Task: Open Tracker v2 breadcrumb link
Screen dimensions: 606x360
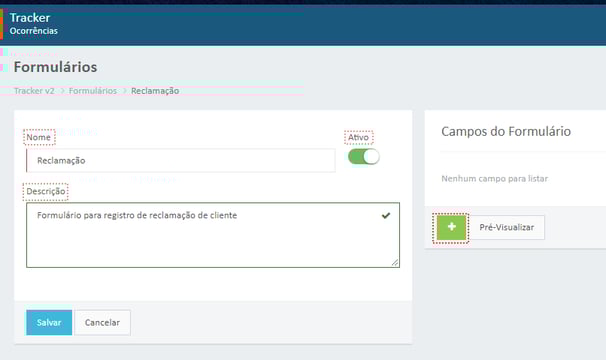Action: coord(34,91)
